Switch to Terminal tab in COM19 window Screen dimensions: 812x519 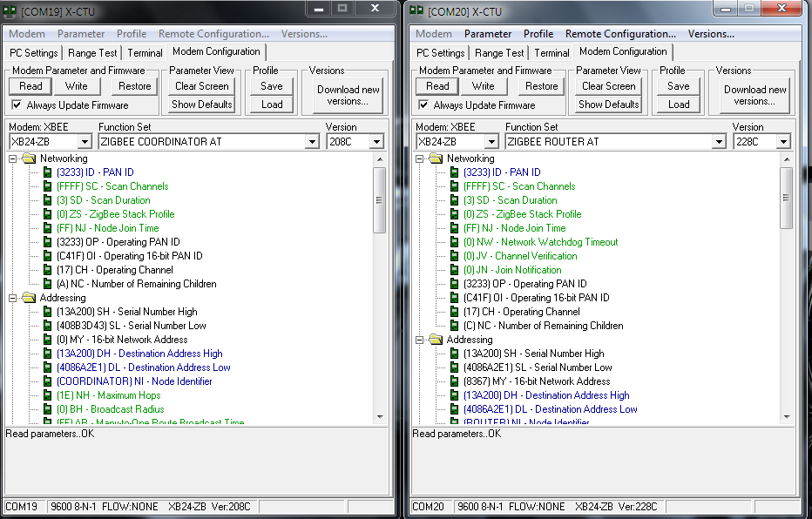(145, 53)
